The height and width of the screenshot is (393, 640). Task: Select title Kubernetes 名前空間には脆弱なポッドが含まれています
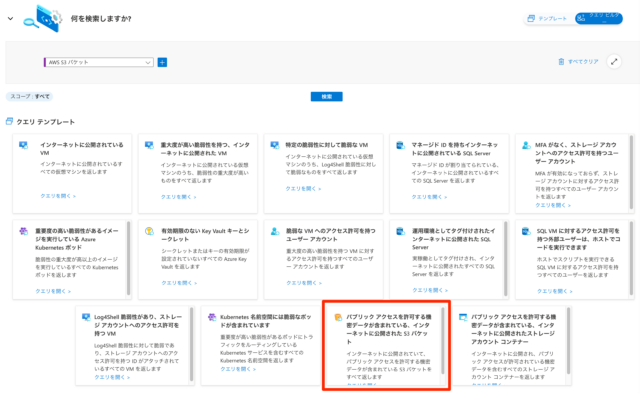click(265, 321)
